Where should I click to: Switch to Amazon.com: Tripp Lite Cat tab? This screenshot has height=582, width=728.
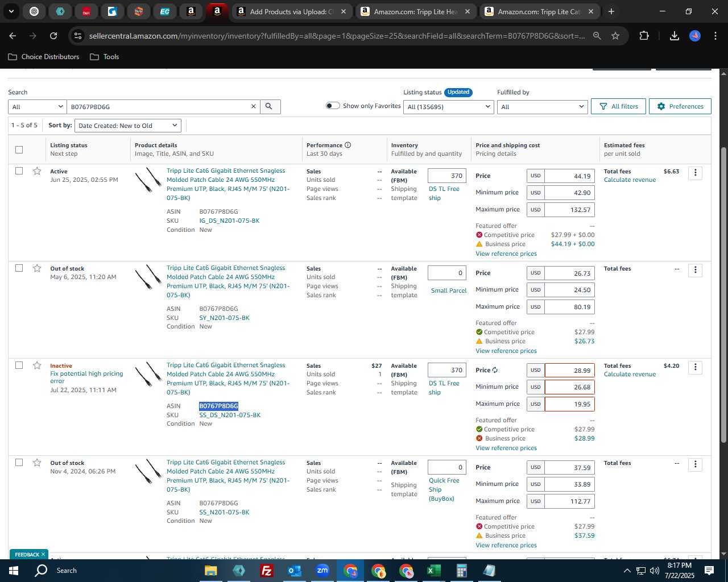point(540,11)
